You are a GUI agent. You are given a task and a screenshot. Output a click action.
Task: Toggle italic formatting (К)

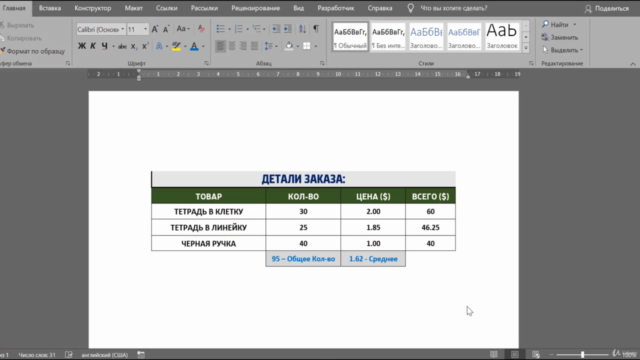coord(93,46)
